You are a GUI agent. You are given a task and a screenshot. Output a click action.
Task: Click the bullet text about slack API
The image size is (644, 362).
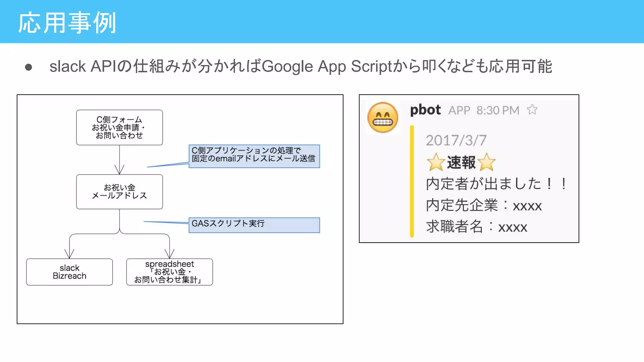click(x=301, y=66)
